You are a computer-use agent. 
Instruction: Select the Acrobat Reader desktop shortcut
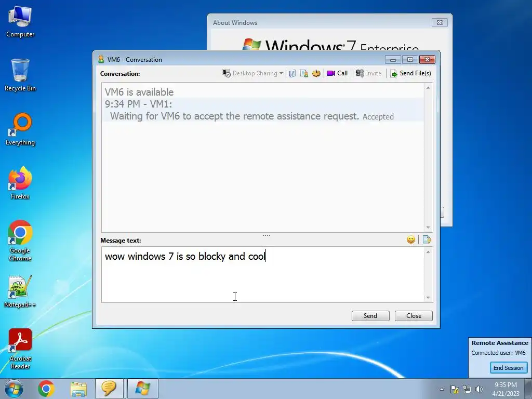coord(20,349)
